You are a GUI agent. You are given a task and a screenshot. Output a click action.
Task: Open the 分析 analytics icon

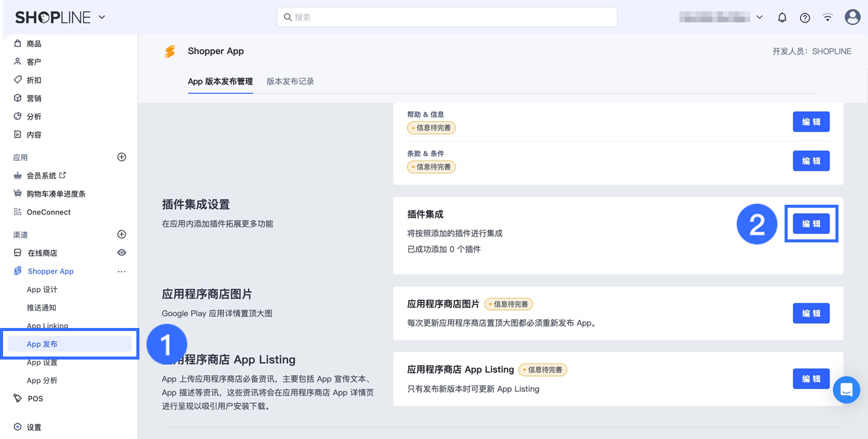point(18,116)
